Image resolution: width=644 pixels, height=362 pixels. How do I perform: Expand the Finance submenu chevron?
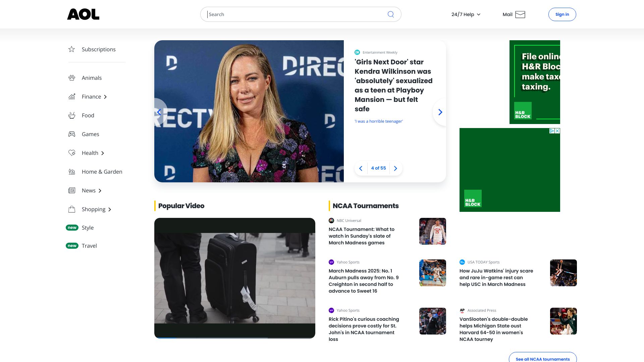(105, 97)
